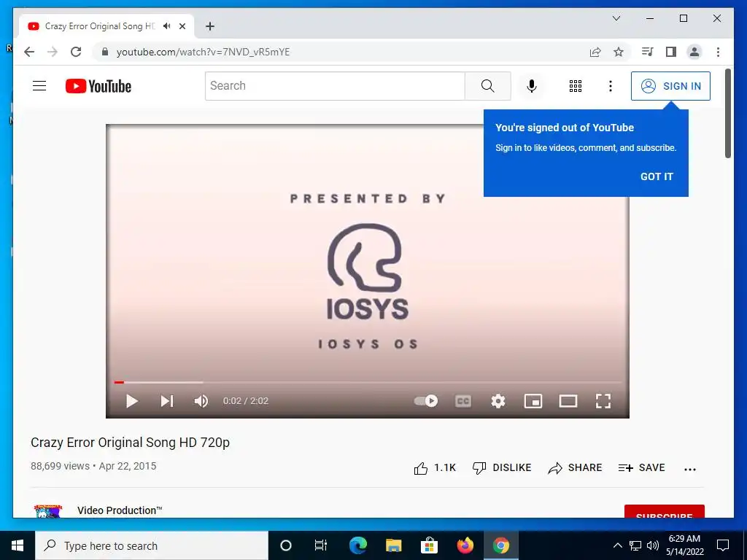Toggle closed captions CC button
Screen dimensions: 747x560
(x=463, y=401)
